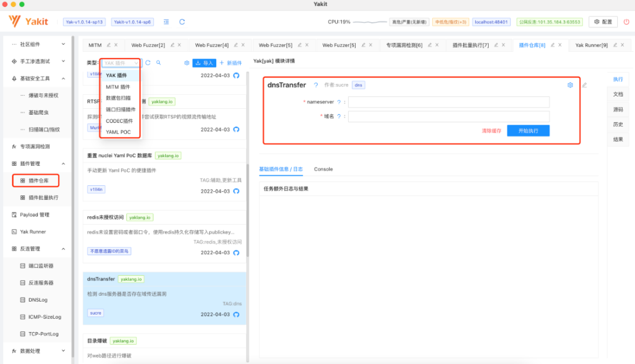Click help icon next to dnsTransfer title
Screen dimensions: 635x364
tap(316, 85)
